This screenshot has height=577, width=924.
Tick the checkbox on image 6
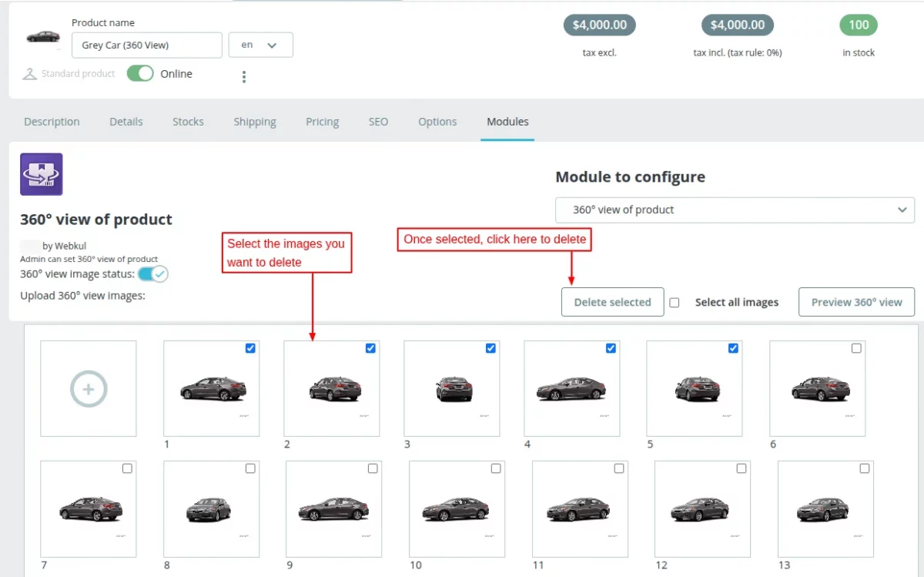[856, 348]
